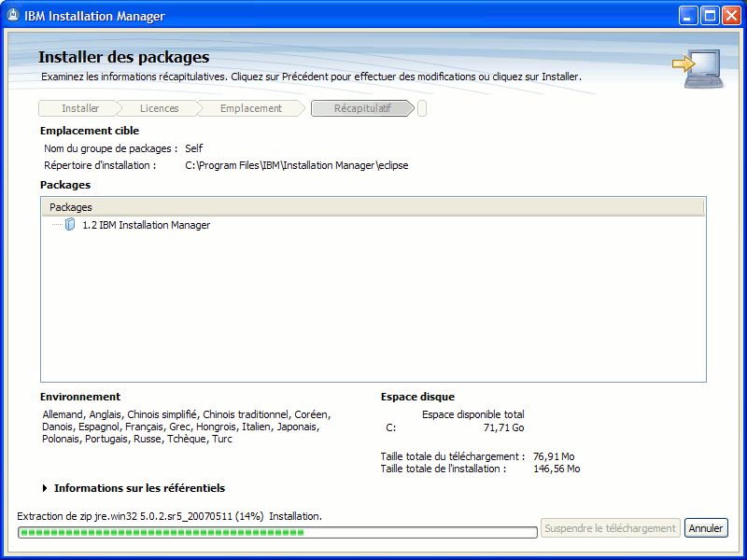Click the Récapitulatif wizard step
Viewport: 747px width, 560px height.
pos(362,108)
